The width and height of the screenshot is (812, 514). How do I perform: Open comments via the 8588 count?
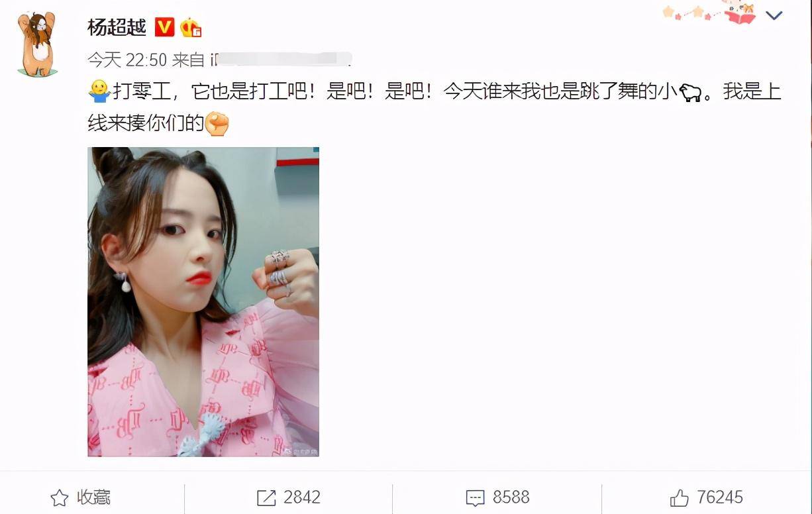click(511, 497)
